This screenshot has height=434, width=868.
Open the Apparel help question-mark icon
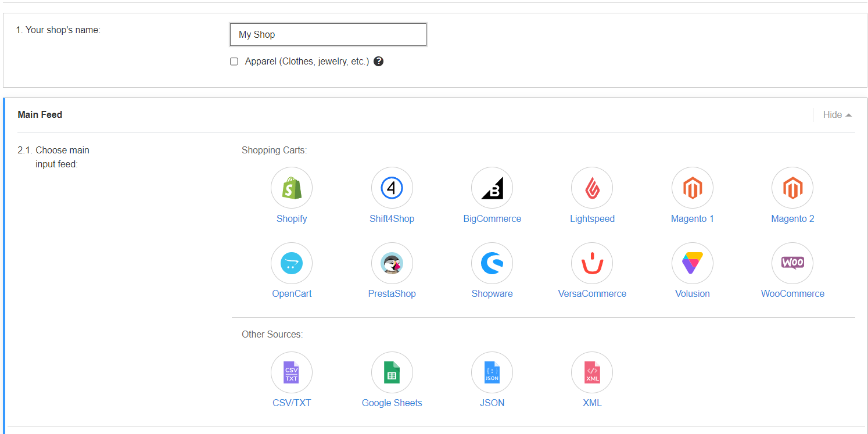pyautogui.click(x=378, y=61)
